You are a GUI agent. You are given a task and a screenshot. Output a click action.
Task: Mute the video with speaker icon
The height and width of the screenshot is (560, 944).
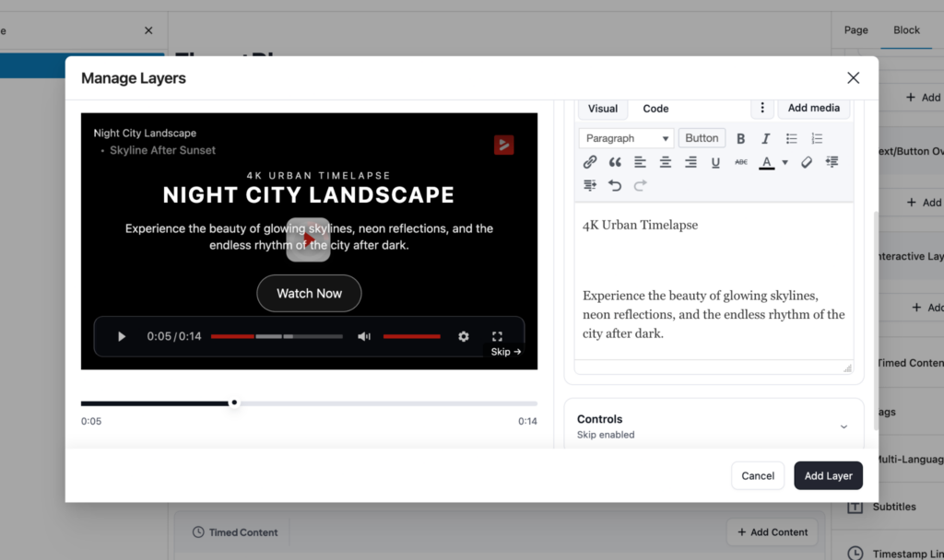pyautogui.click(x=363, y=337)
